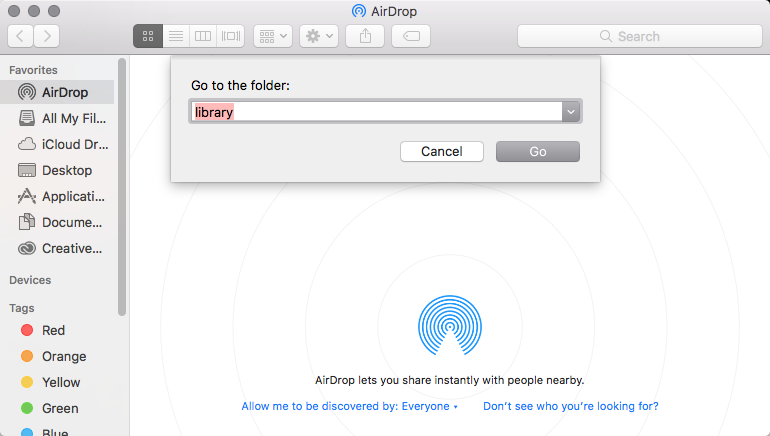This screenshot has height=436, width=770.
Task: Click the AirDrop title bar icon
Action: tap(359, 11)
